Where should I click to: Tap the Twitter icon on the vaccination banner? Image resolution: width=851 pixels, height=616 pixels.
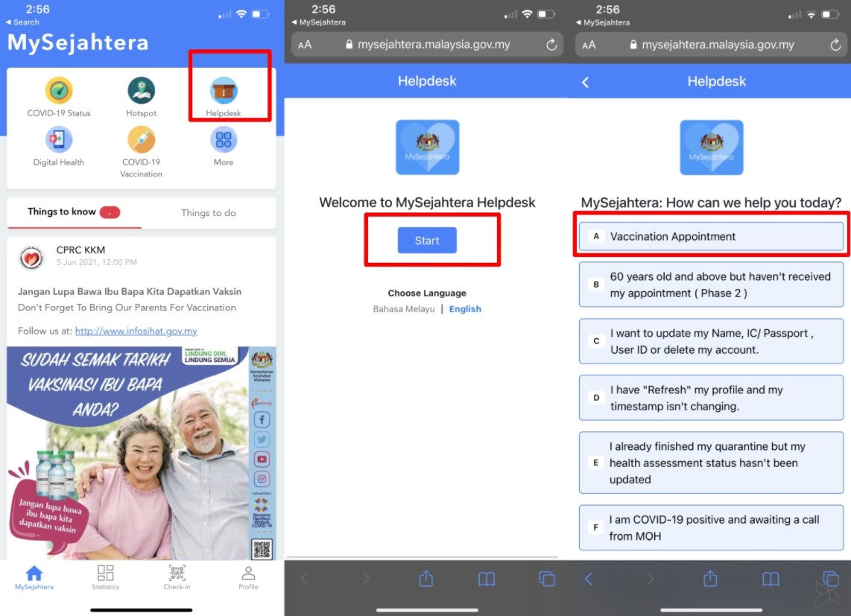(262, 439)
